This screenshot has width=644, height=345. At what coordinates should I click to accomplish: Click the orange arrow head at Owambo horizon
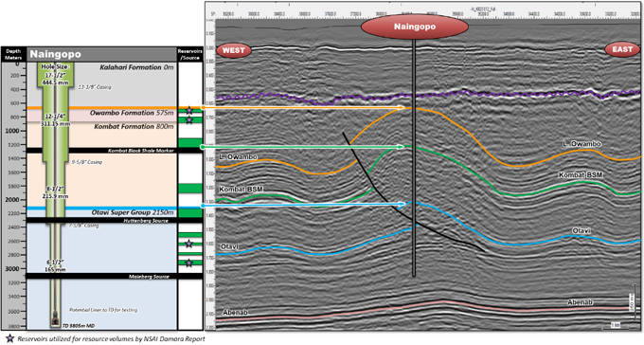pos(402,108)
